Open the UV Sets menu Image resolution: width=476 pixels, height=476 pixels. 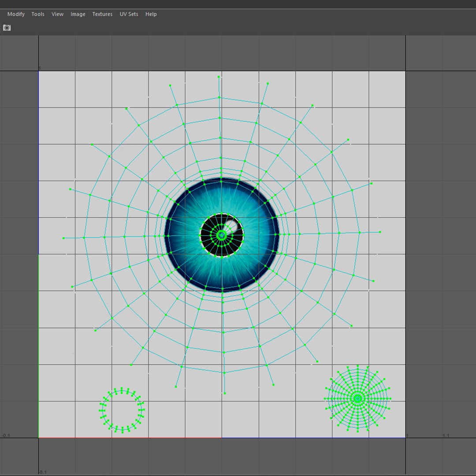coord(129,14)
